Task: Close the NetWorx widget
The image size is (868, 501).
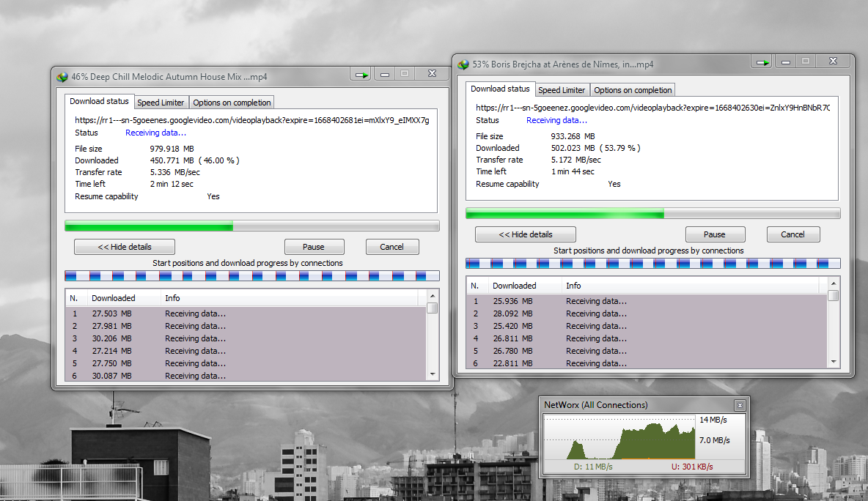Action: tap(740, 405)
